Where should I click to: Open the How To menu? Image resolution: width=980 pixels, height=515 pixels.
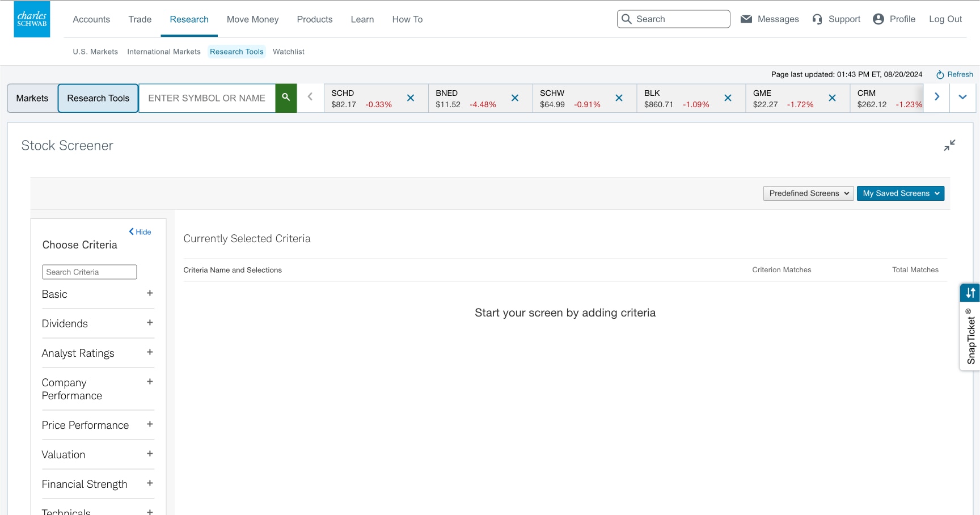(x=407, y=19)
